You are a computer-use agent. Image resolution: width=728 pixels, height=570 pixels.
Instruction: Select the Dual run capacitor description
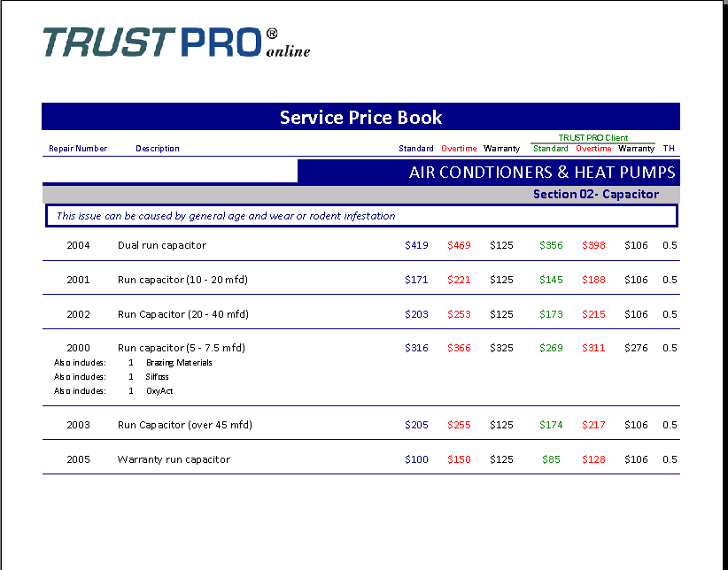click(x=161, y=245)
